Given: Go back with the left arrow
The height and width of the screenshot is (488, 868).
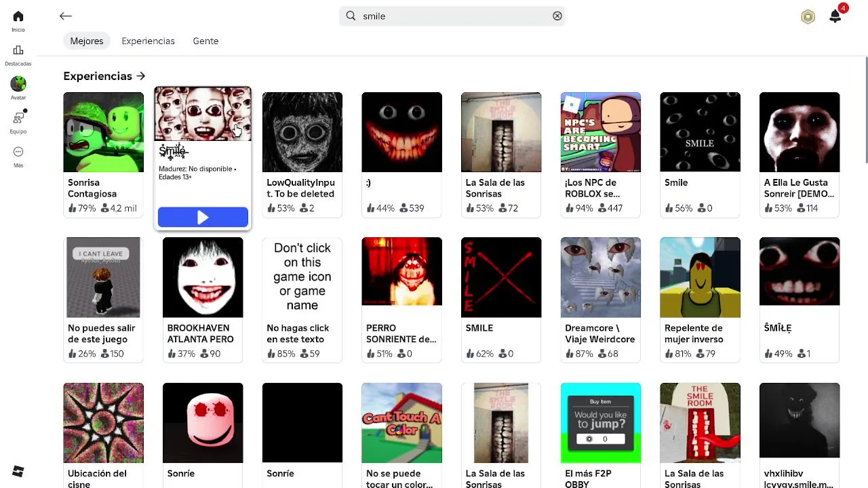Looking at the screenshot, I should 66,16.
